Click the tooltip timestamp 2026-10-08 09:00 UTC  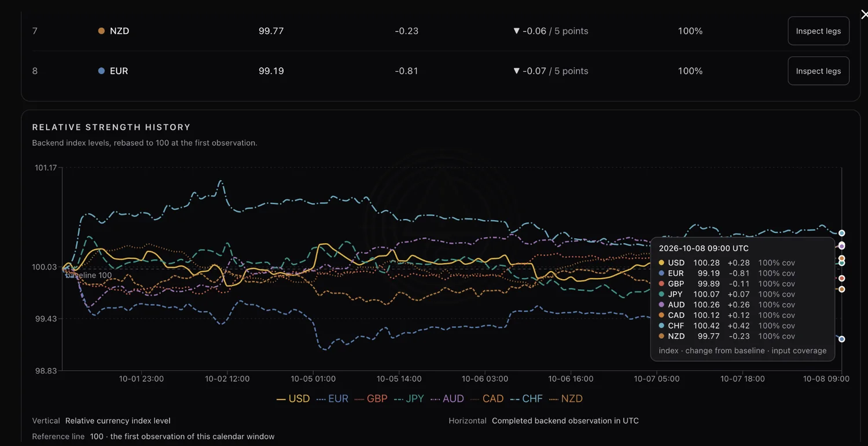click(704, 248)
